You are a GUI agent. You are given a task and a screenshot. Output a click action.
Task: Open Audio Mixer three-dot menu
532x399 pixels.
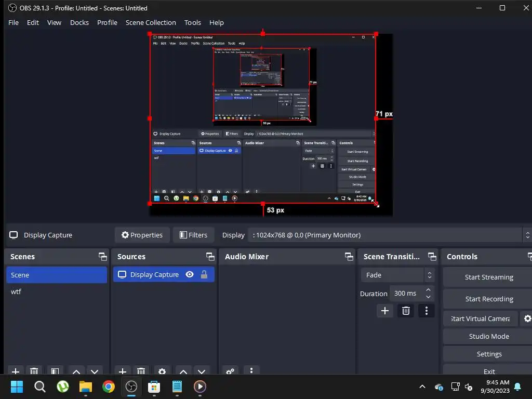251,370
